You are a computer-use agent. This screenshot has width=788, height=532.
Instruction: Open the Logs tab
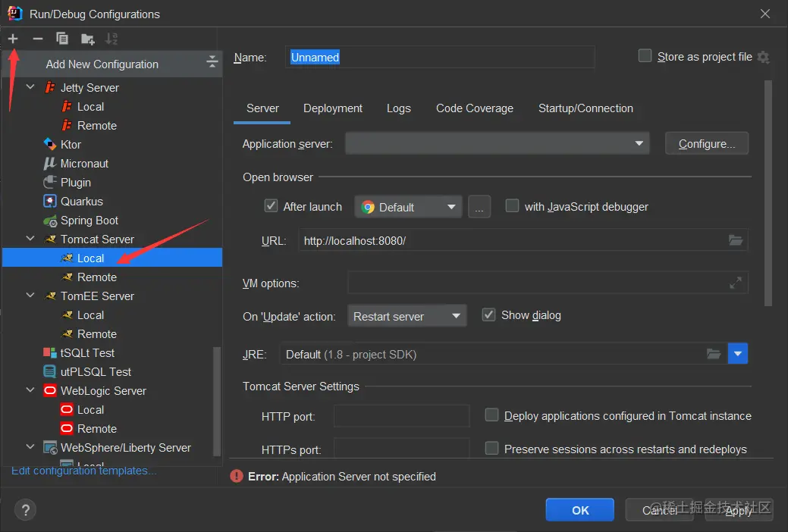pos(398,108)
